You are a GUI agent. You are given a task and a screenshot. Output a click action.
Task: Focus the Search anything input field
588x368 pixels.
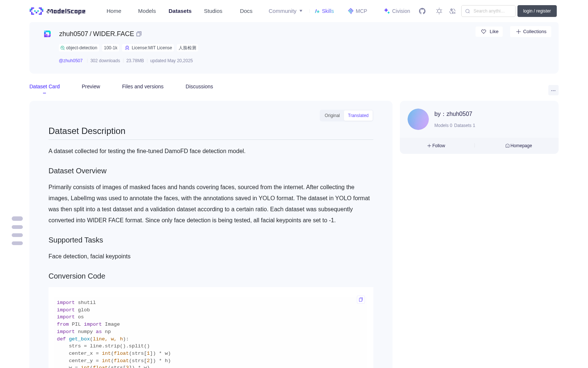(488, 11)
